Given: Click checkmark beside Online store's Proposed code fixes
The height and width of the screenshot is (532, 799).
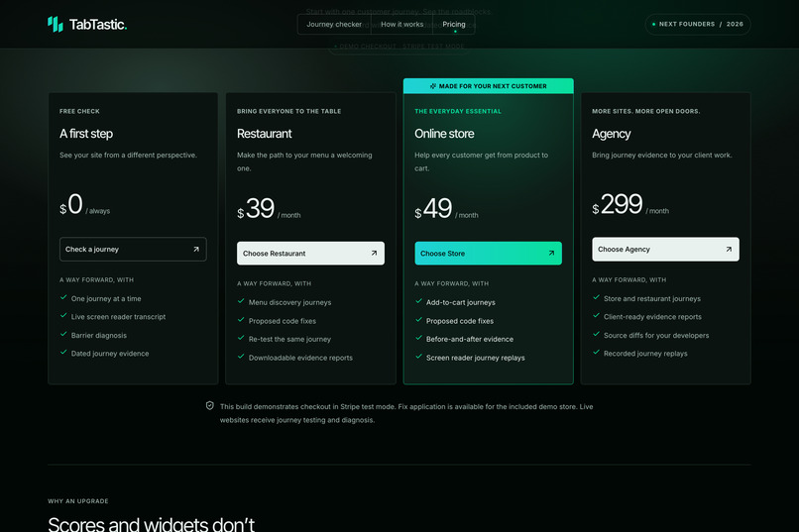Looking at the screenshot, I should pos(419,320).
